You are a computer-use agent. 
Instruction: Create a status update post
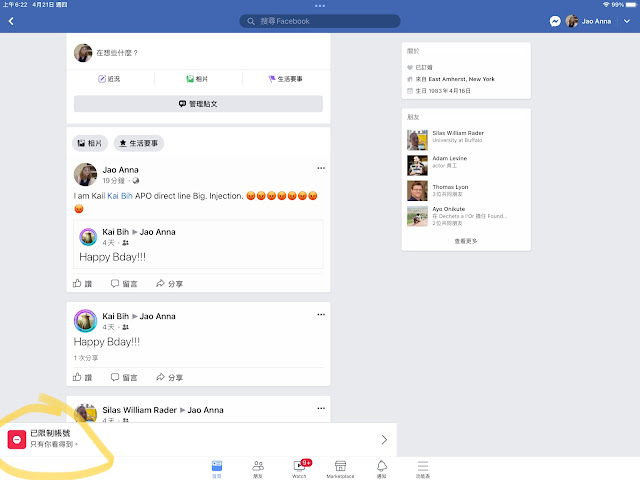[109, 79]
